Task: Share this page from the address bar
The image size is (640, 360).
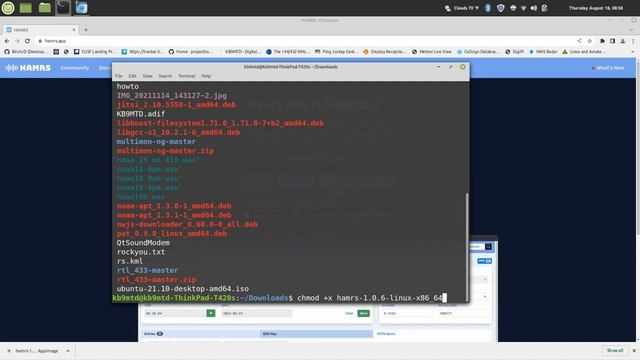Action: 579,41
